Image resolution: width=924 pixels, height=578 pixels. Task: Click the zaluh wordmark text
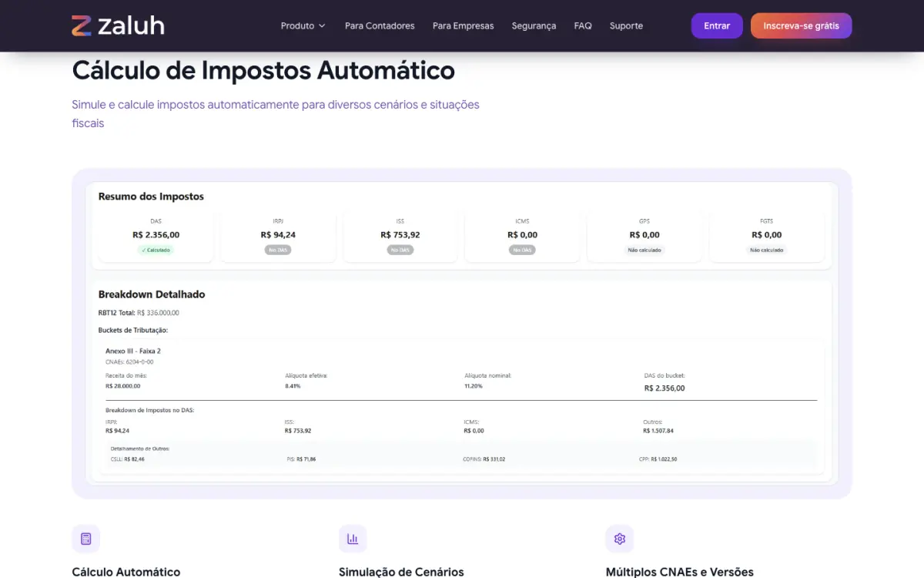pos(131,25)
